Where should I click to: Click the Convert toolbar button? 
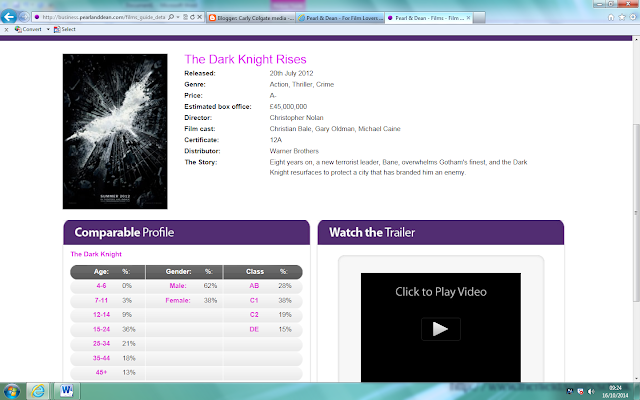(28, 29)
